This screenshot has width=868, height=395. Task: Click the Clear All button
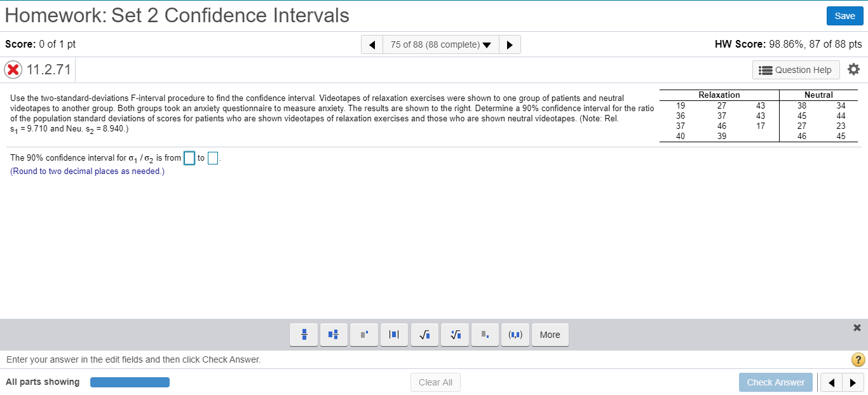[435, 382]
